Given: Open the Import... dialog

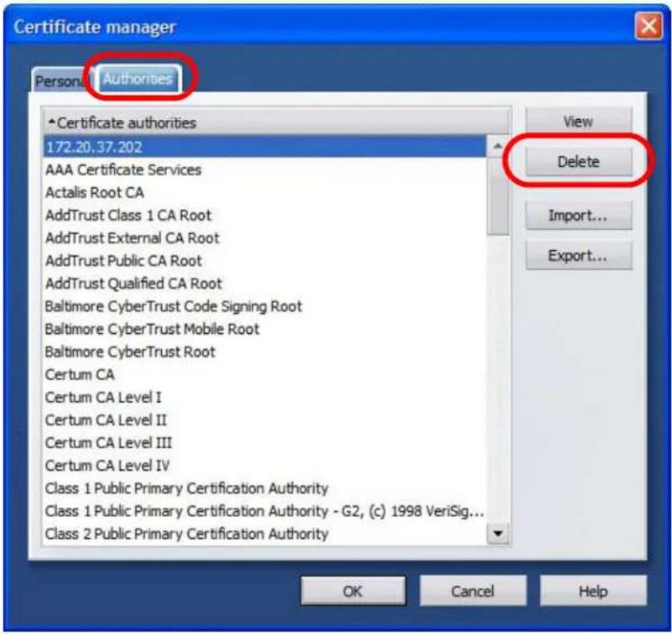Looking at the screenshot, I should coord(579,215).
